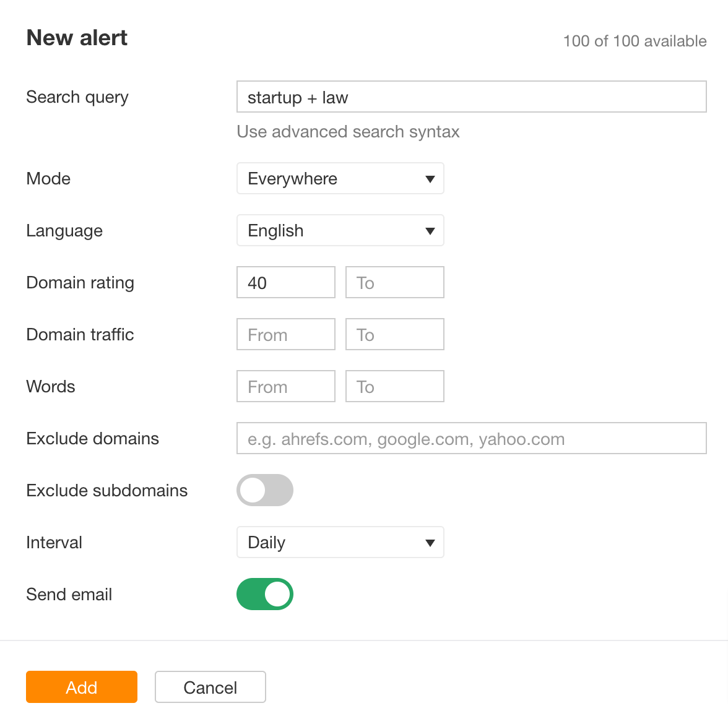
Task: Switch off email notifications for this alert
Action: click(265, 594)
